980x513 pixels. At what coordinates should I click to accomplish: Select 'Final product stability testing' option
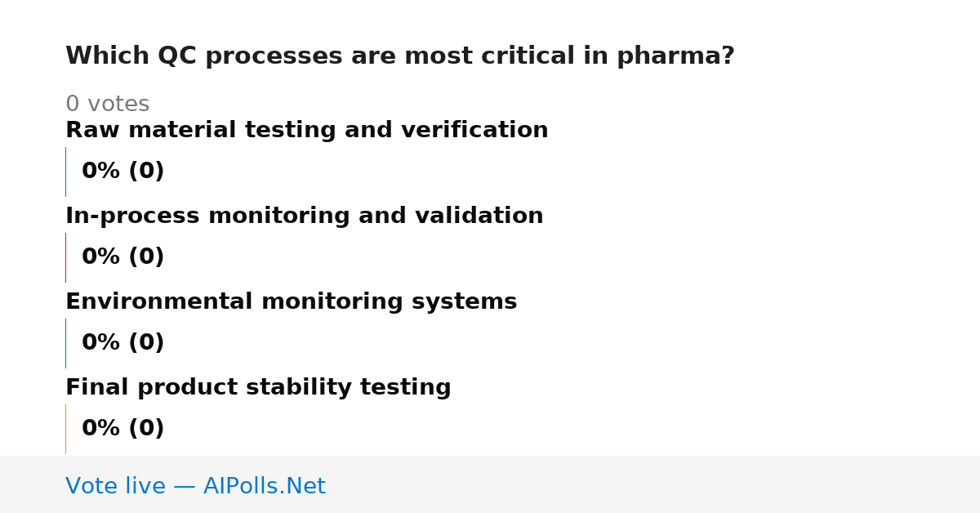258,388
